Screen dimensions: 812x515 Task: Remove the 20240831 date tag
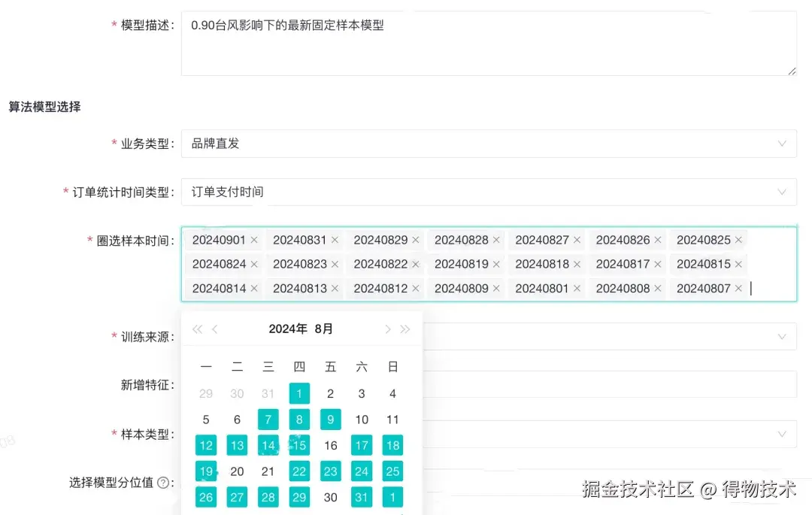pyautogui.click(x=335, y=240)
